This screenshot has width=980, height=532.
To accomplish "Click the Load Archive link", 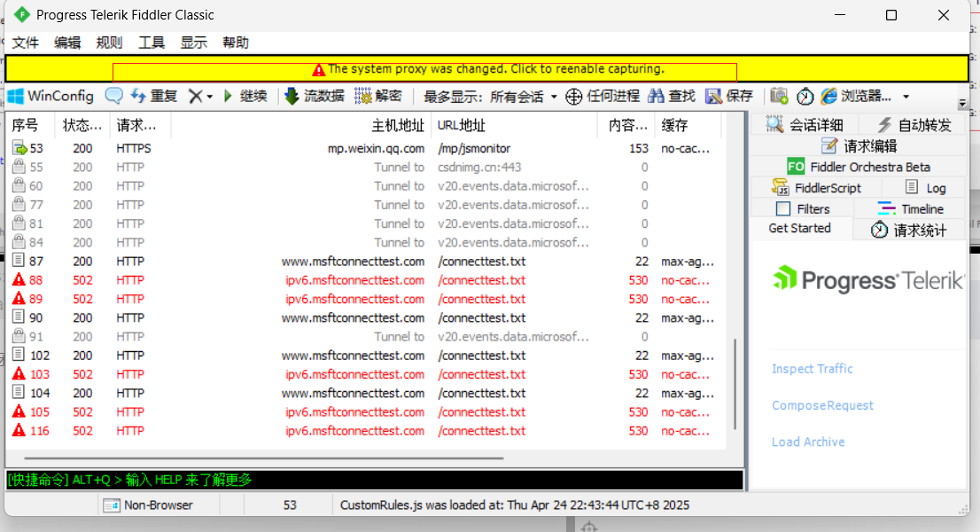I will point(808,442).
